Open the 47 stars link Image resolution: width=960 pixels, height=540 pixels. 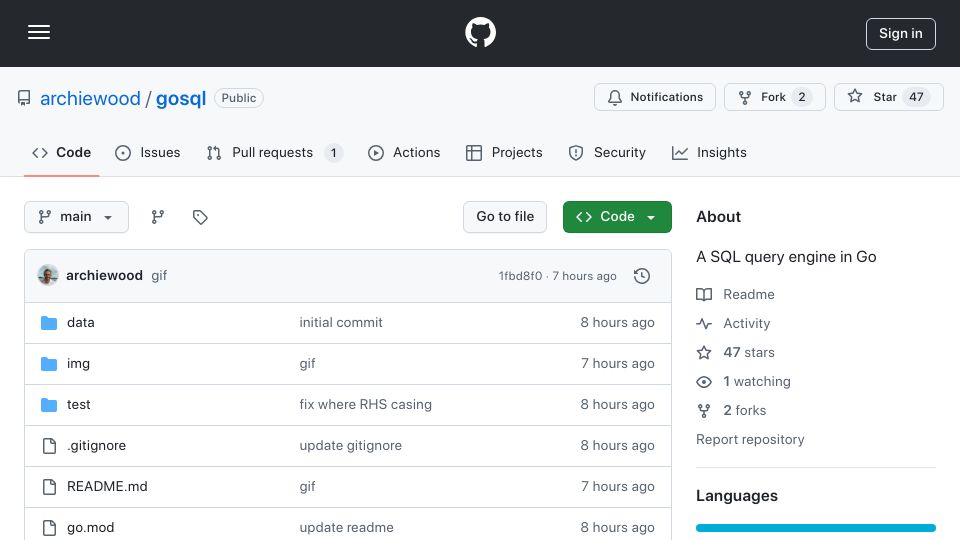pos(749,353)
